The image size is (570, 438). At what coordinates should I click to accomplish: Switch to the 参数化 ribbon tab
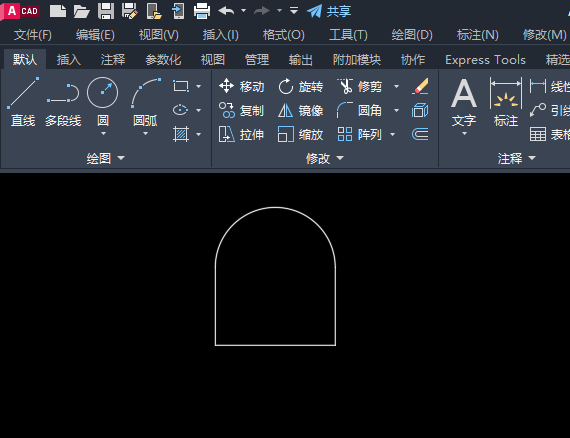(x=163, y=60)
